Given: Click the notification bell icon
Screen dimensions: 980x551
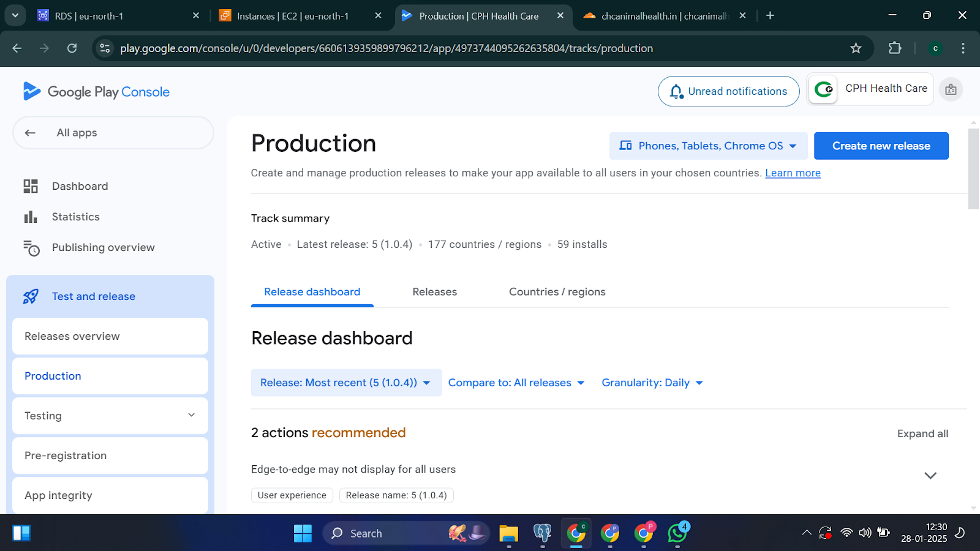Looking at the screenshot, I should point(676,91).
